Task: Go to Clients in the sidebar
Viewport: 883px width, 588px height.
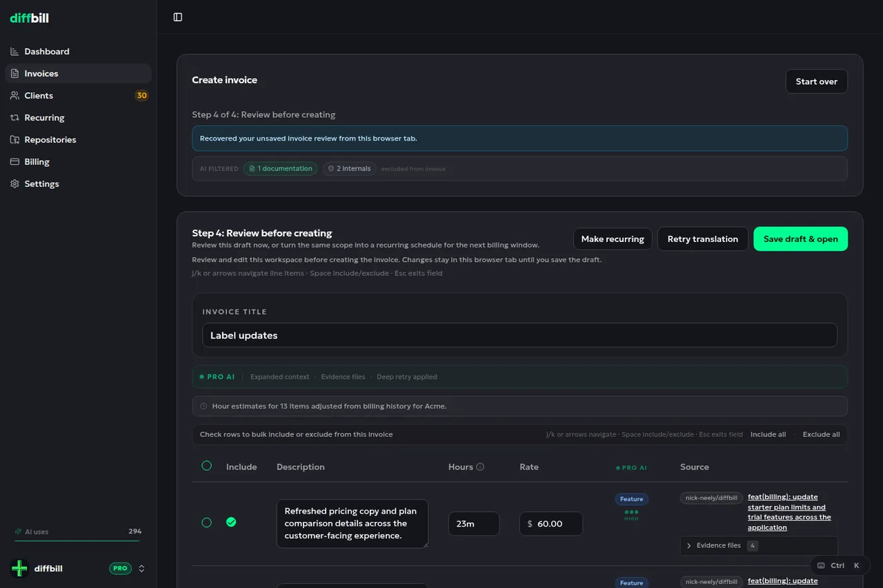Action: pos(78,96)
